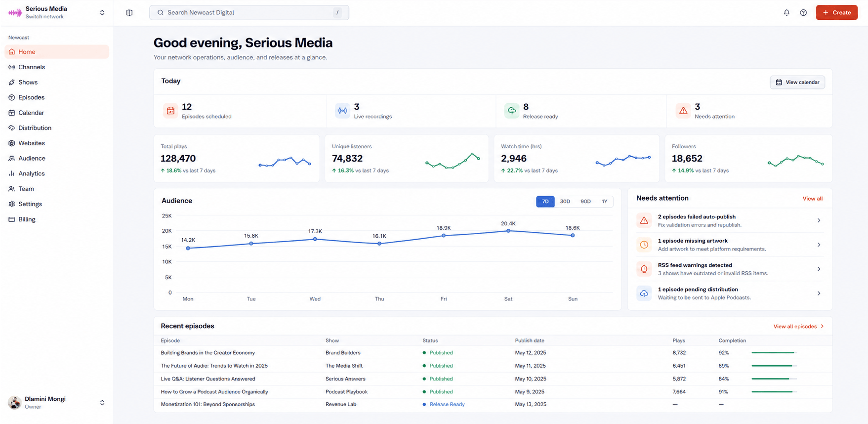This screenshot has height=424, width=868.
Task: Click completion bar for Building Brands episode
Action: pos(774,353)
